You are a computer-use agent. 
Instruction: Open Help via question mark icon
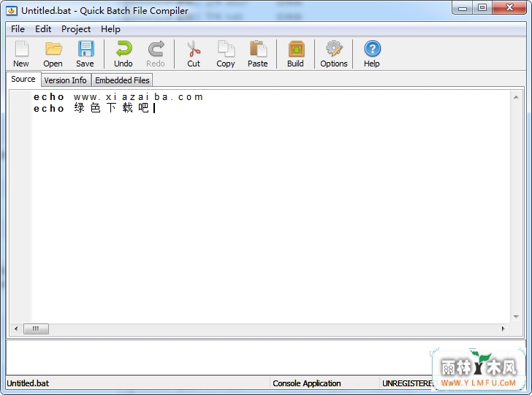(372, 54)
